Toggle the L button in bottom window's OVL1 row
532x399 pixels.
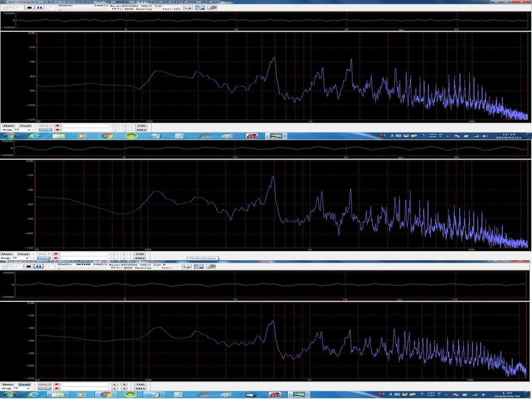tap(115, 384)
